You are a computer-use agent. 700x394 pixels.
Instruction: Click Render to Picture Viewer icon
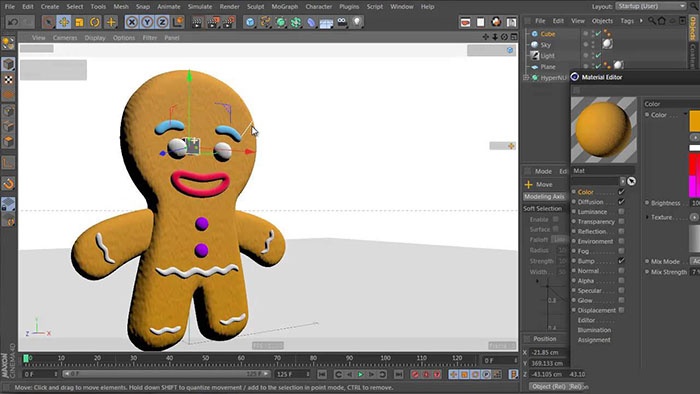[x=213, y=21]
